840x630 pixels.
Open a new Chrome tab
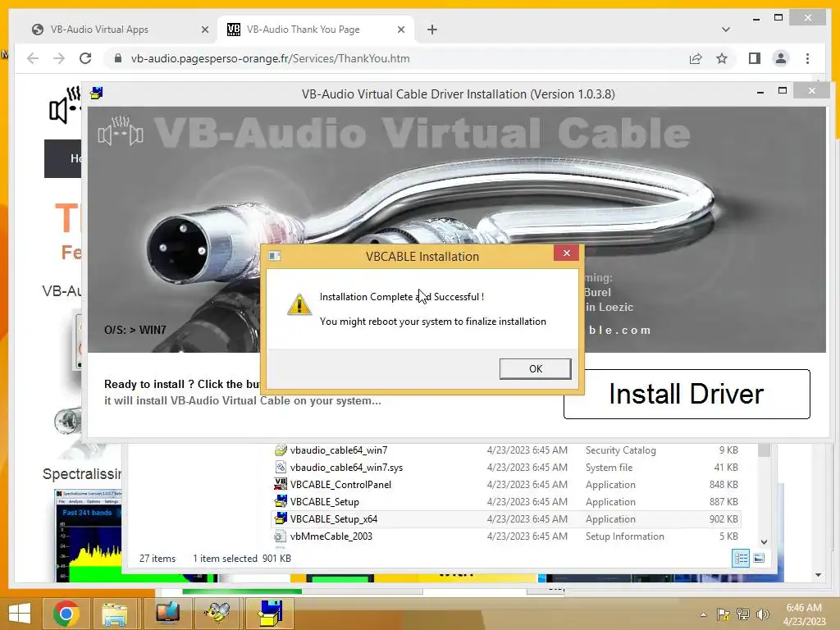[432, 30]
